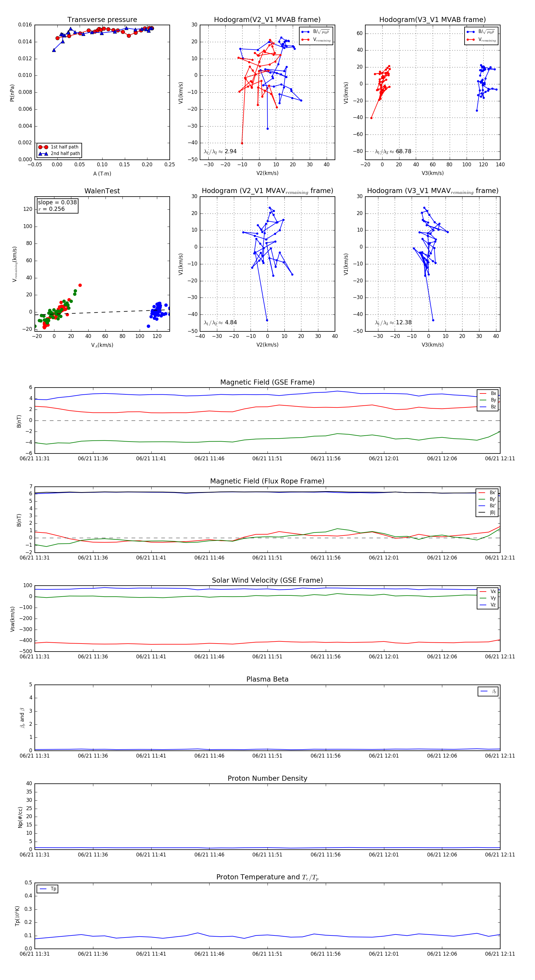
Task: Select the Bz legend entry in GSE magnetic field
Action: coord(488,407)
